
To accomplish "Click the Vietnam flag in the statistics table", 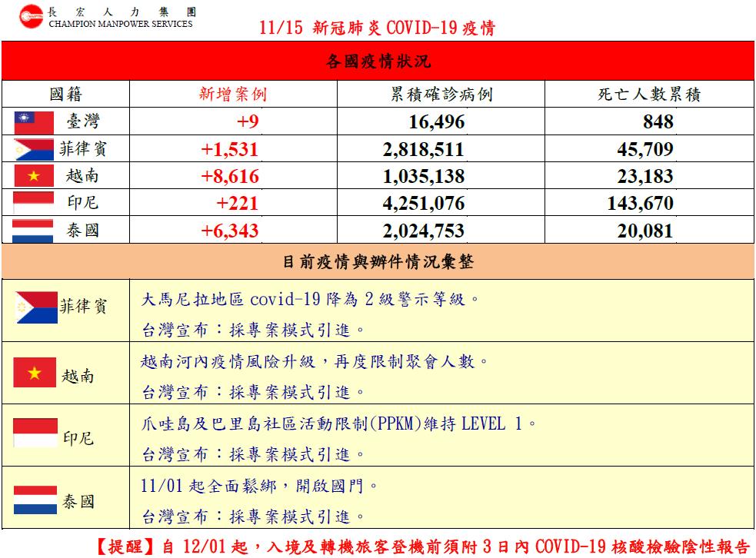I will (34, 176).
